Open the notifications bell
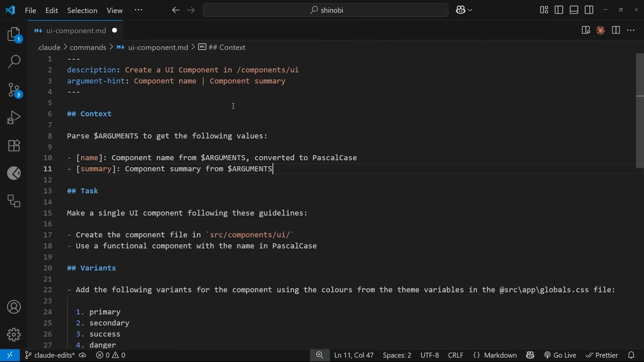 click(631, 355)
